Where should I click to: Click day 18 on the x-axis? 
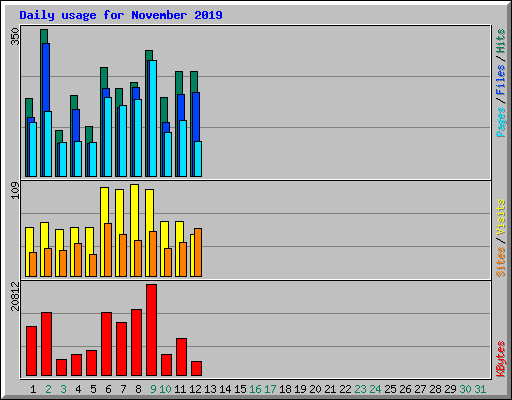[x=285, y=389]
